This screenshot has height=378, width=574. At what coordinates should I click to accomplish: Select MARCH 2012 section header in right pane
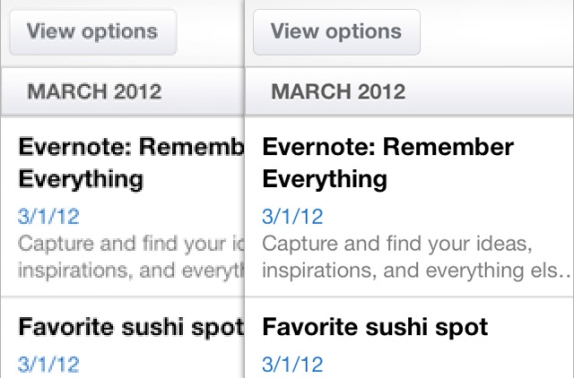click(x=410, y=91)
